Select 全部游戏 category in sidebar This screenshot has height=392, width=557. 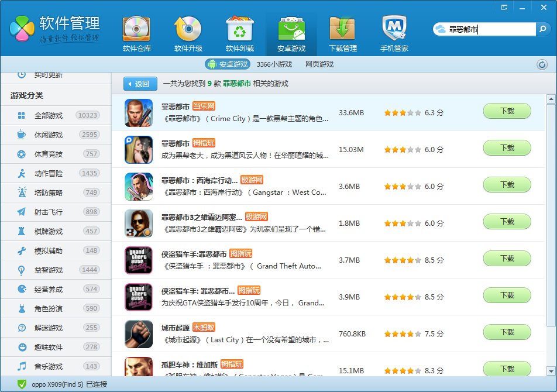(48, 115)
